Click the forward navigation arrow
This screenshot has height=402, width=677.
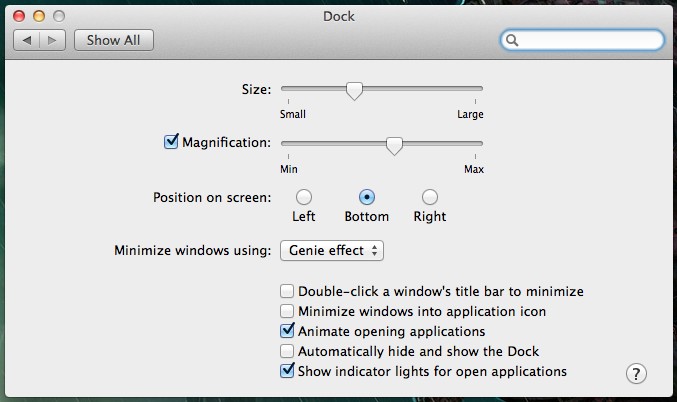click(x=52, y=40)
